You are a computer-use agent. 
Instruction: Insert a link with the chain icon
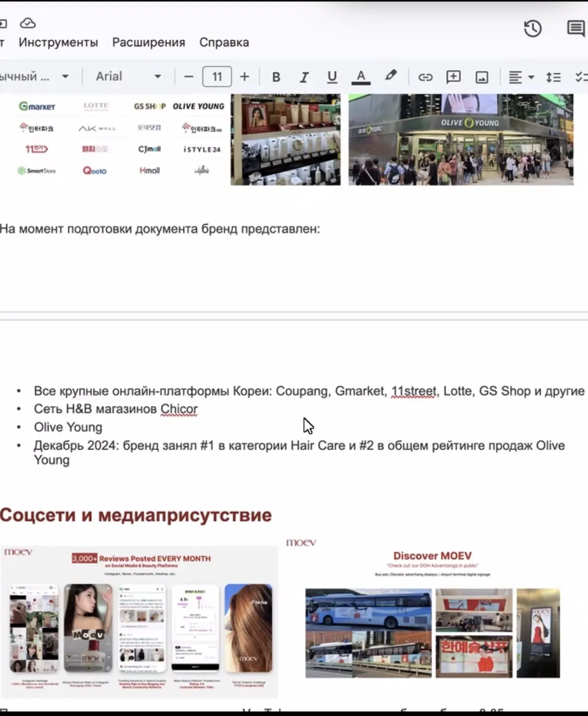tap(425, 77)
